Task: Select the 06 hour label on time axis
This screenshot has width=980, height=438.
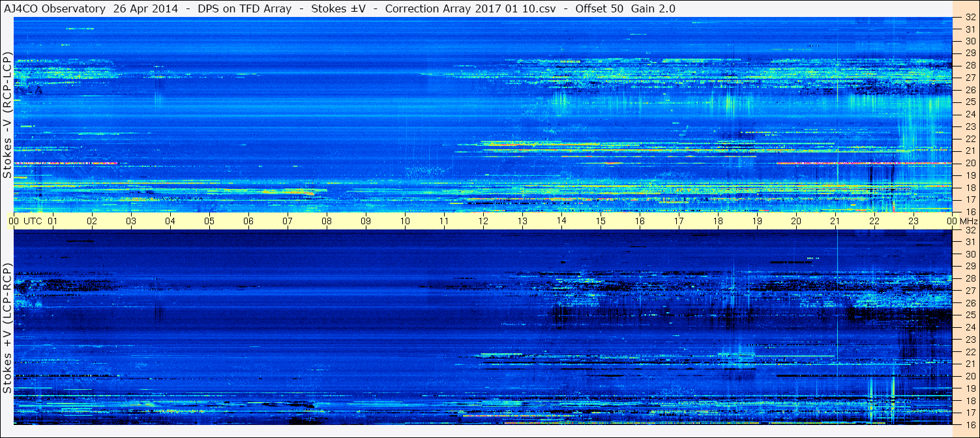Action: pos(248,221)
